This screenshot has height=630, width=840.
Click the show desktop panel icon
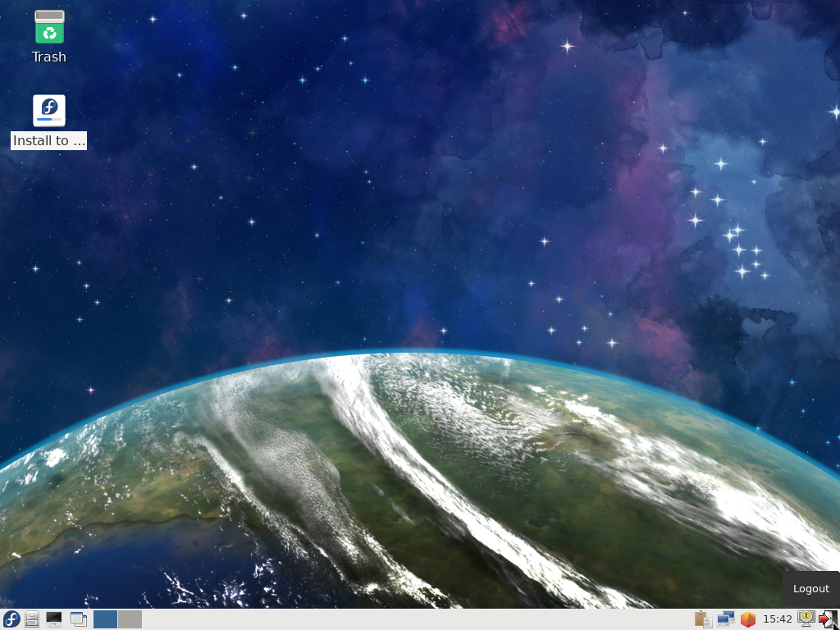(x=78, y=619)
